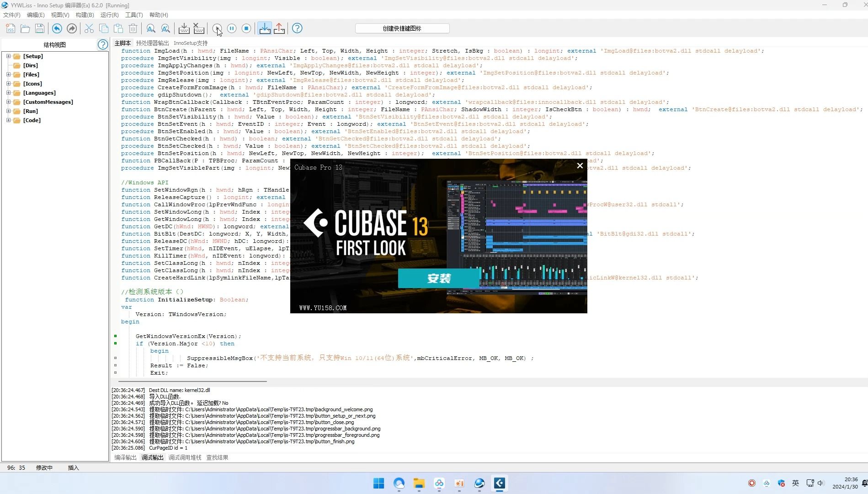The image size is (868, 494).
Task: Click the 创建快捷键图标 button
Action: pyautogui.click(x=402, y=28)
